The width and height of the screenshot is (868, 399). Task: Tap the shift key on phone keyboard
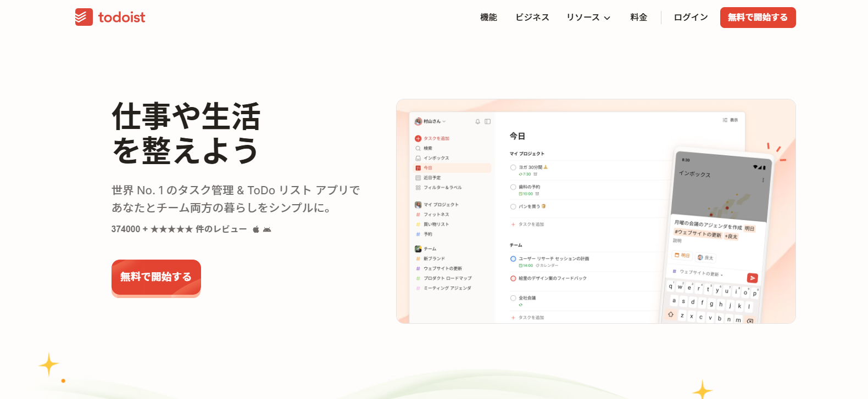tap(671, 314)
